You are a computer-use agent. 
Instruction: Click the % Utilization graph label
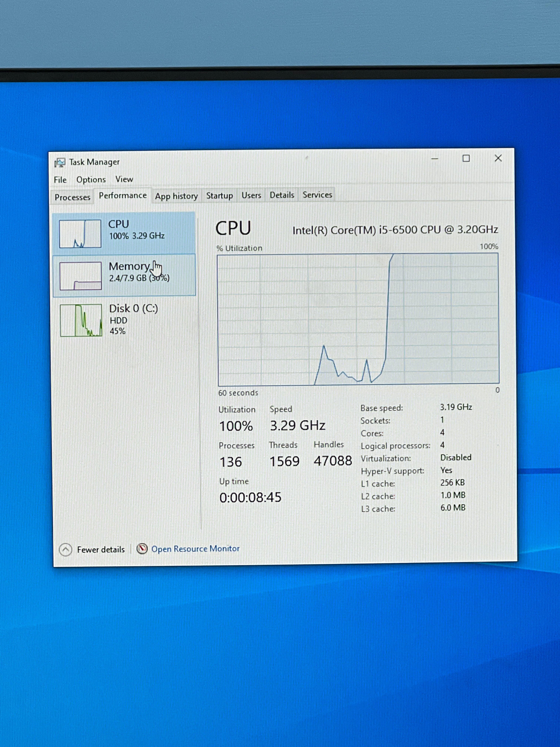click(239, 248)
